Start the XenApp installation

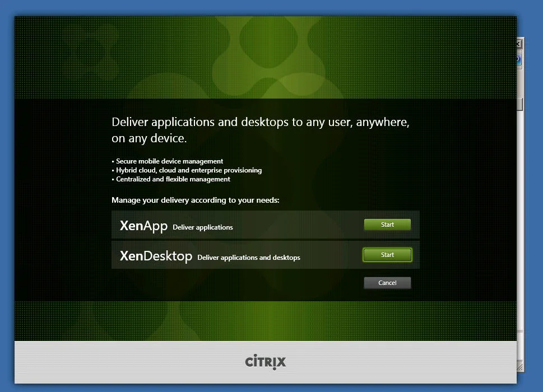(387, 225)
